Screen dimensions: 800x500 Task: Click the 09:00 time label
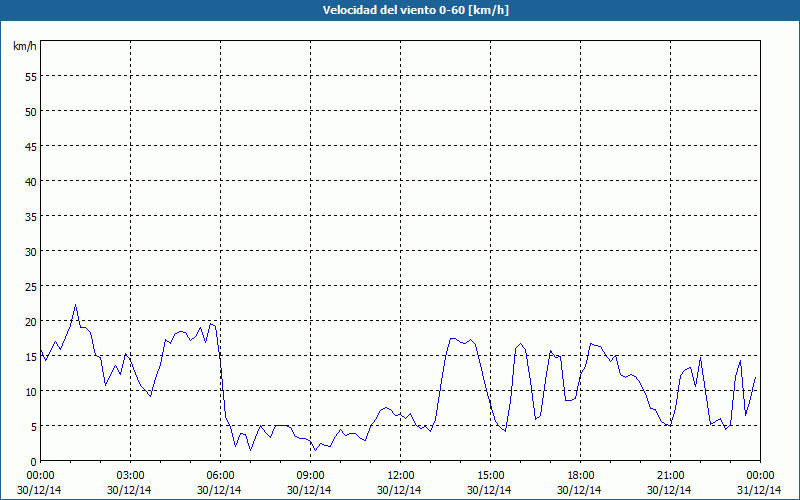310,476
